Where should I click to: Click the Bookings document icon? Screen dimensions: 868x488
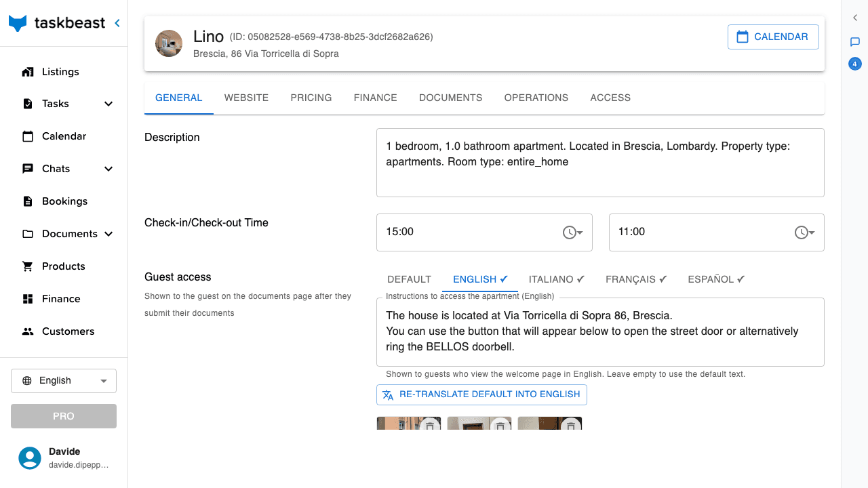coord(28,201)
